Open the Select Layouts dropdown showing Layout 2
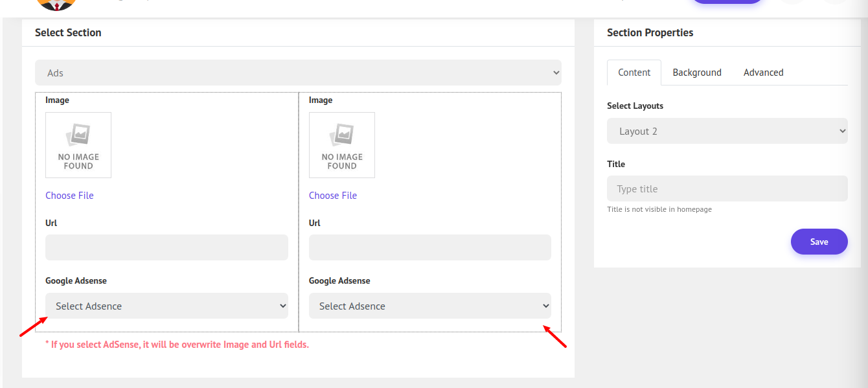The height and width of the screenshot is (388, 868). tap(727, 131)
